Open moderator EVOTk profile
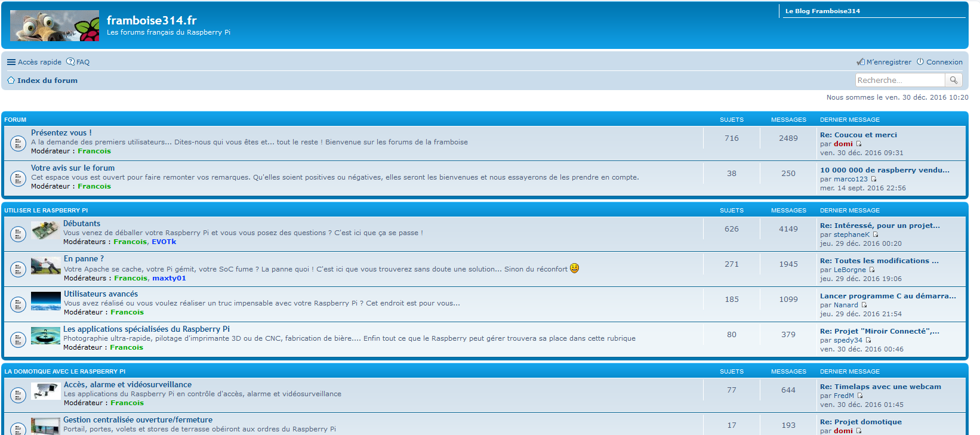Viewport: 980px width, 435px height. pyautogui.click(x=164, y=242)
